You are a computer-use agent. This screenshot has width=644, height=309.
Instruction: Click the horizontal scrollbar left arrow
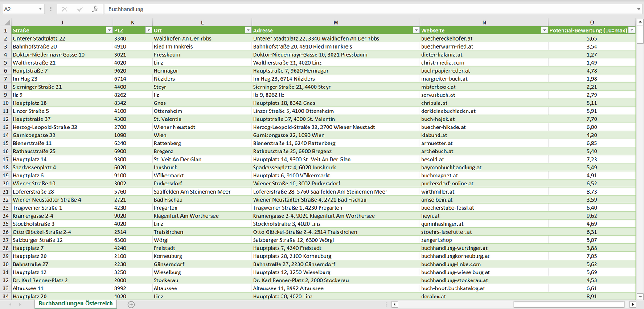tap(394, 304)
